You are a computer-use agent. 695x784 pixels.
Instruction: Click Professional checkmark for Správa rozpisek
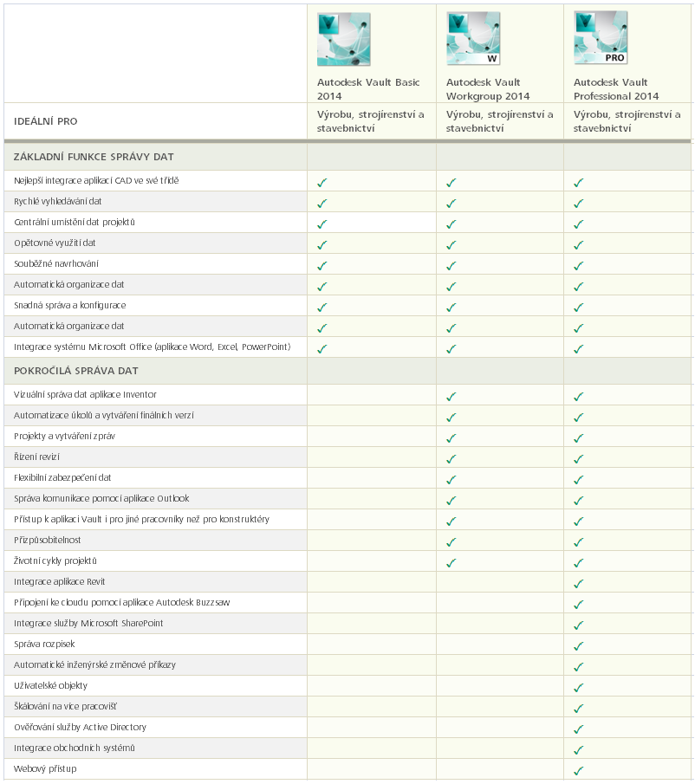[x=579, y=646]
